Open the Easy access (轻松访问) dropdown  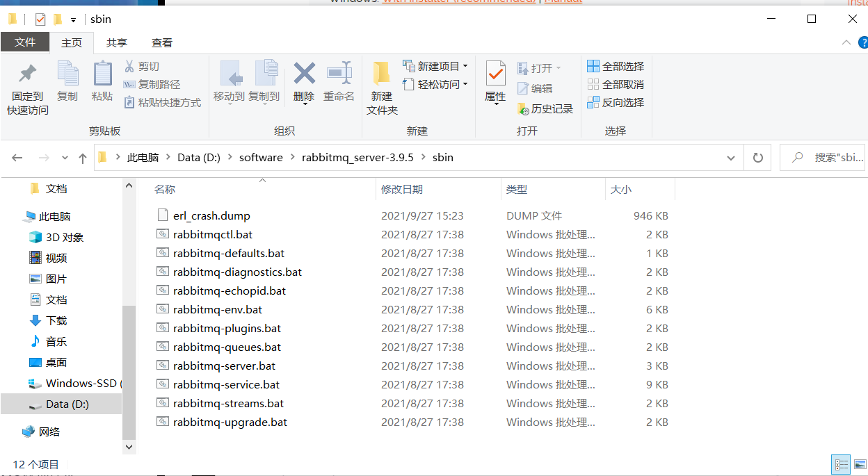tap(435, 84)
